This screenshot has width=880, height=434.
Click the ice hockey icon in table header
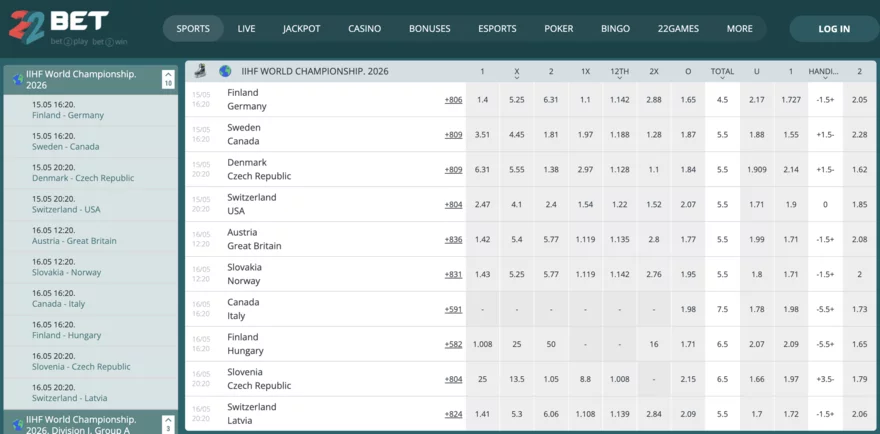coord(200,71)
